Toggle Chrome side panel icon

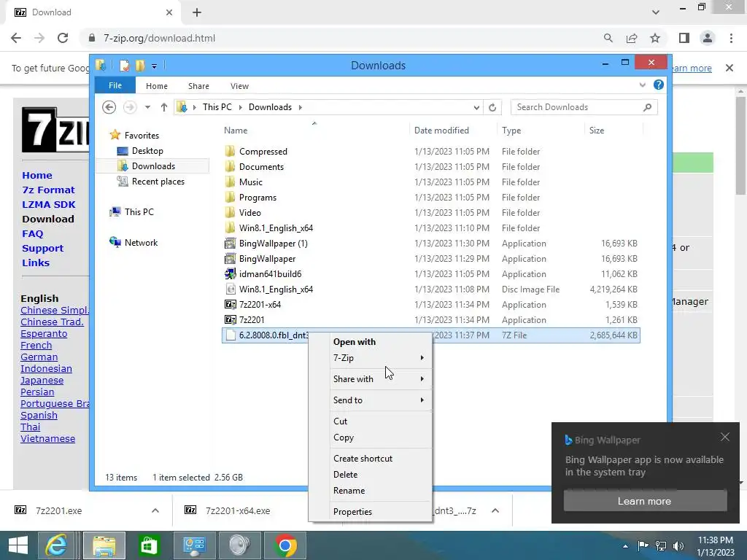click(x=684, y=38)
